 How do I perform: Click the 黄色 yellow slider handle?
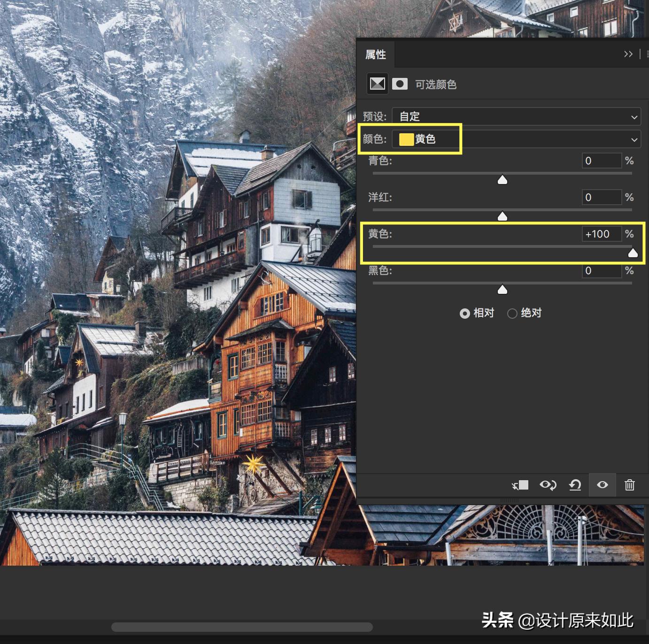point(633,253)
